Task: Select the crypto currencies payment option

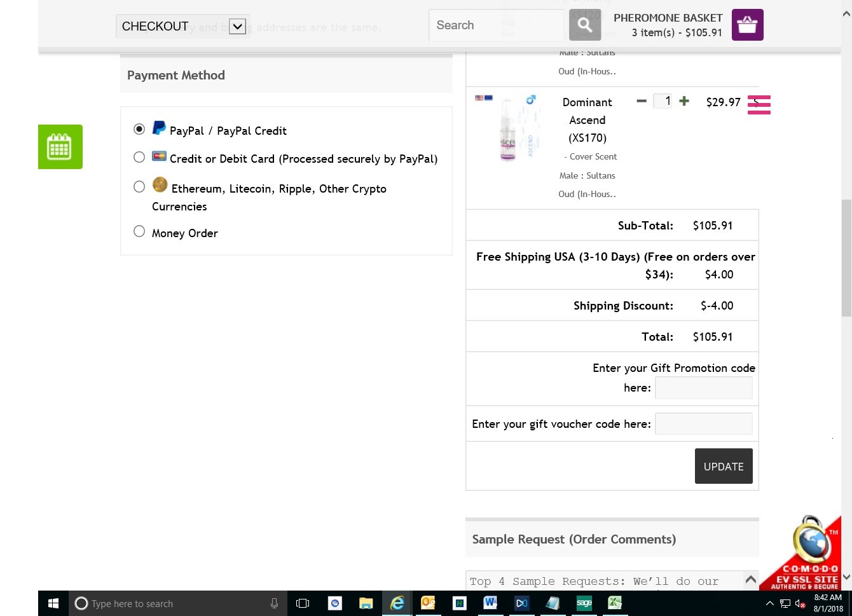Action: tap(139, 187)
